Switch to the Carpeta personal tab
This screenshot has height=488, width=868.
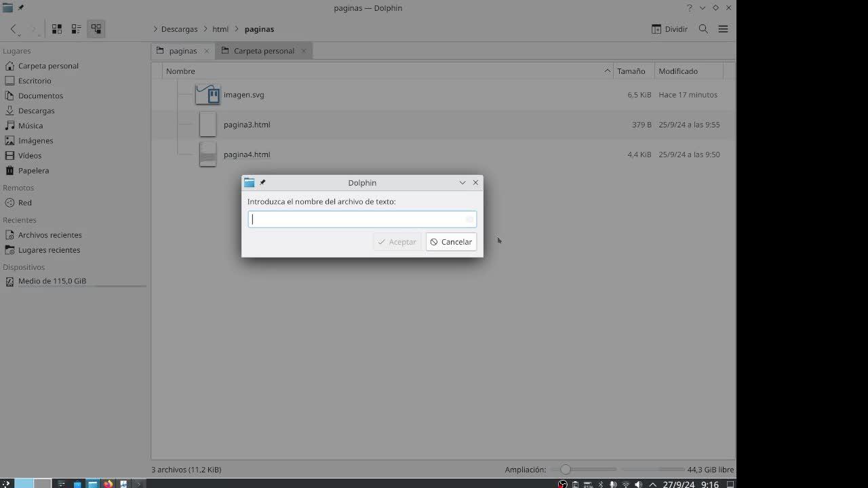[264, 51]
